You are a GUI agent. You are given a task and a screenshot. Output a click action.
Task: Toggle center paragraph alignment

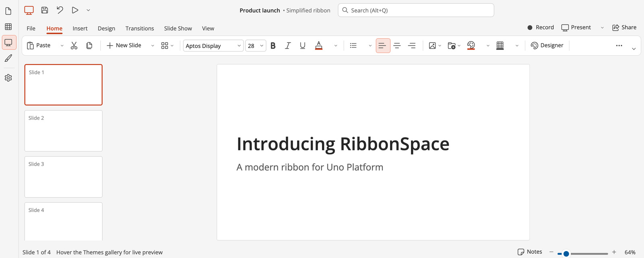click(x=397, y=46)
